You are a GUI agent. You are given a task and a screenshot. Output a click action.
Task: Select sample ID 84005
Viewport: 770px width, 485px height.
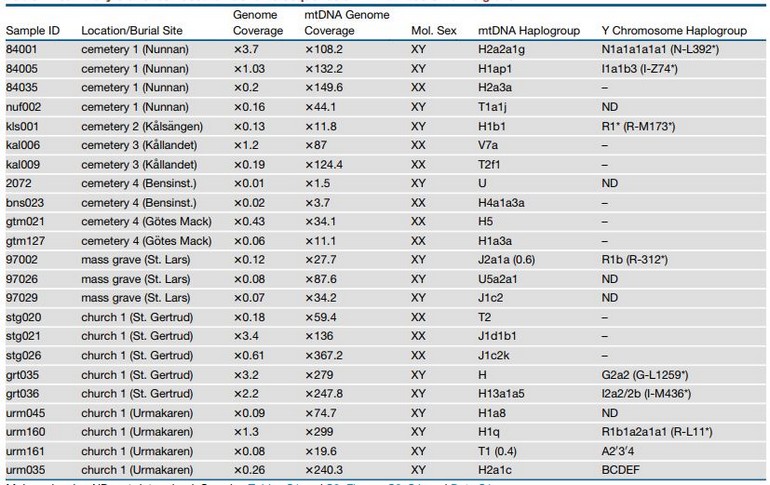[x=22, y=69]
